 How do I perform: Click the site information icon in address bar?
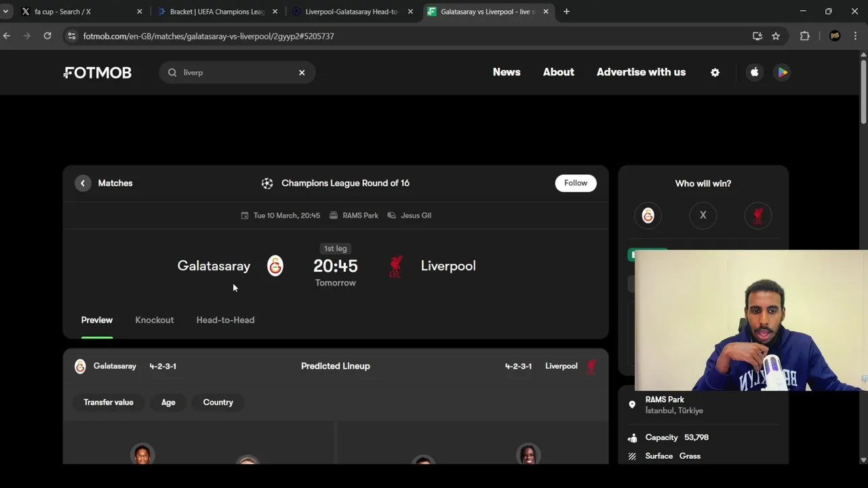click(x=71, y=36)
